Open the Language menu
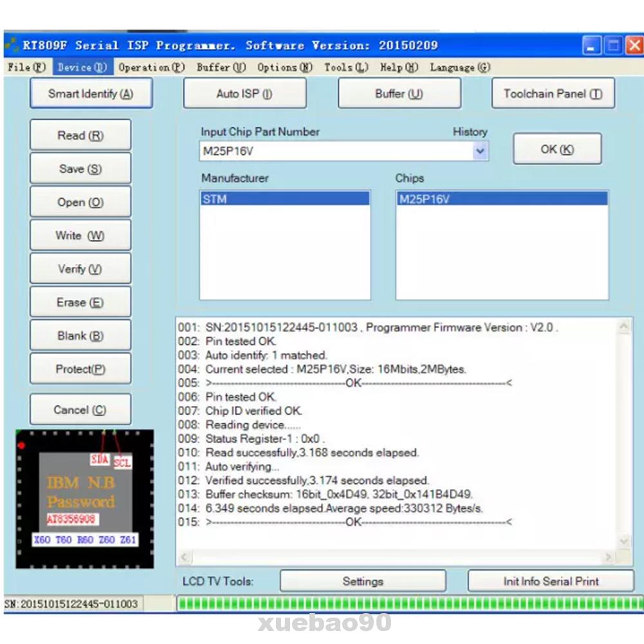 [x=460, y=68]
